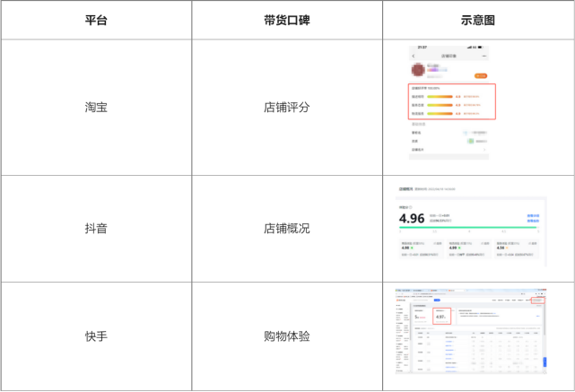
Task: Click the 4.98 sub-score card in Douyin screenshot
Action: [x=421, y=249]
